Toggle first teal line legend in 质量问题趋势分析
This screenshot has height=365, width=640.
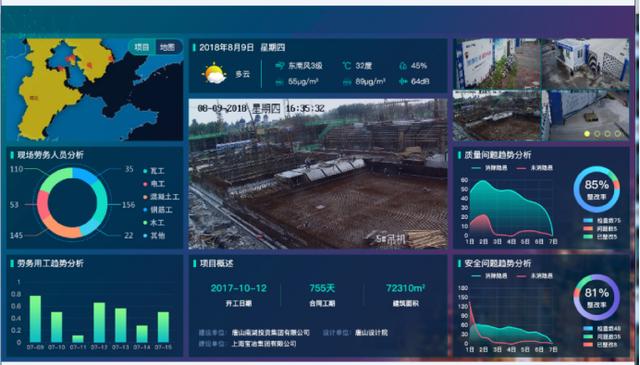tap(489, 168)
